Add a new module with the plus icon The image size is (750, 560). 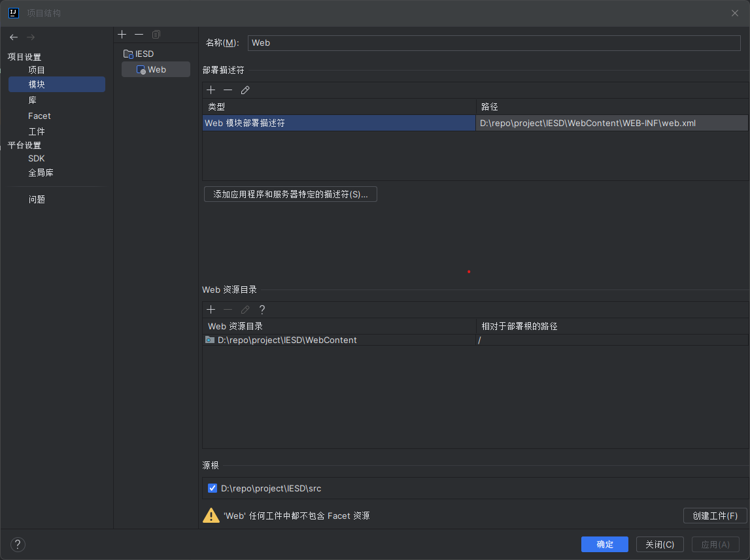pyautogui.click(x=122, y=35)
